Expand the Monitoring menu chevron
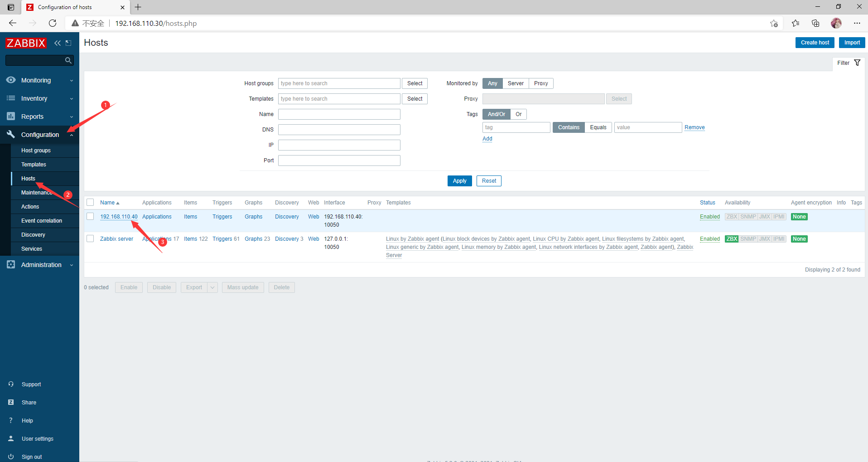 pos(72,81)
